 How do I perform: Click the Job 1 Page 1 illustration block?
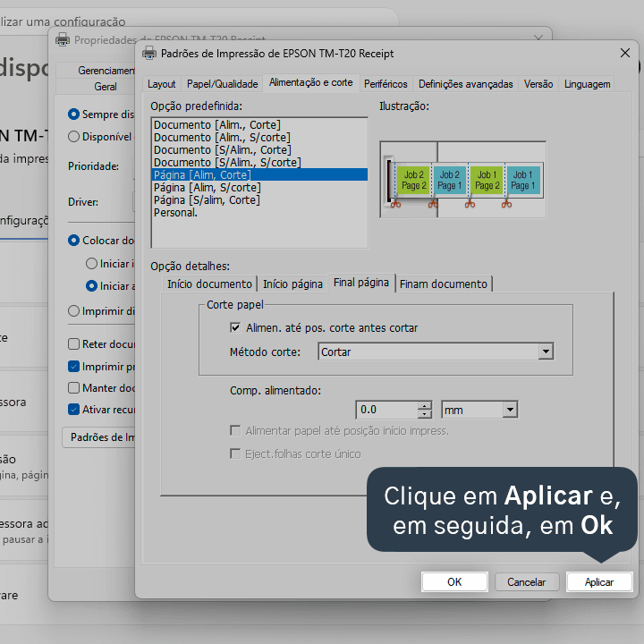pos(523,181)
